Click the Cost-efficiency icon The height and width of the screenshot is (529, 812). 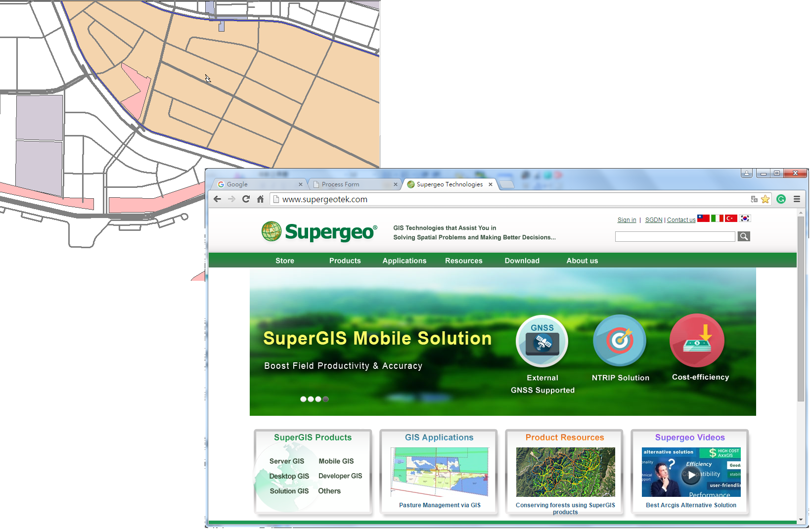tap(697, 341)
